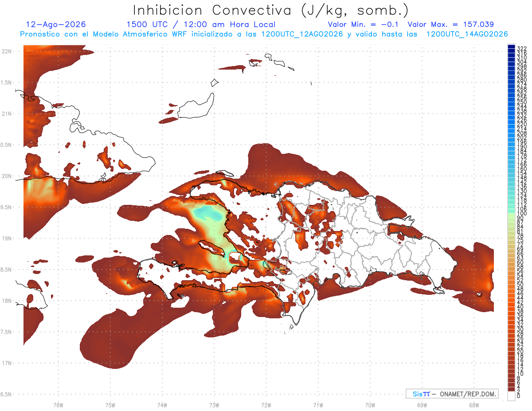Click the '73W' longitude label
532x411 pixels.
coord(214,405)
